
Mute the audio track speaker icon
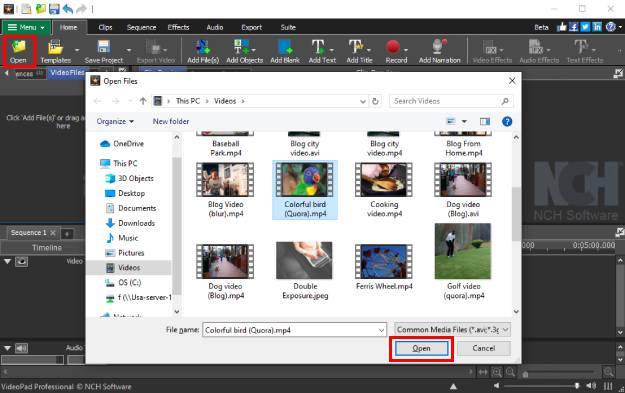22,348
